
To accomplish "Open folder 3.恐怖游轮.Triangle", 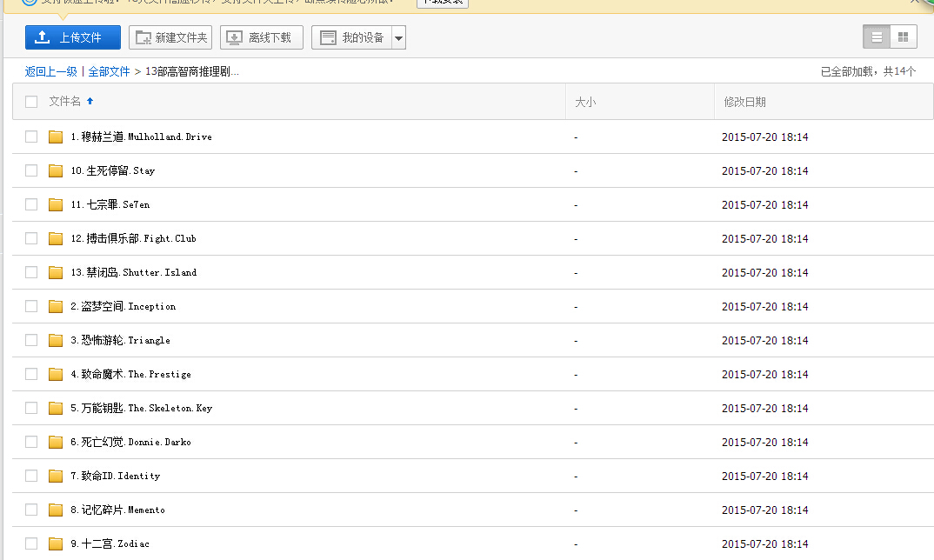I will pos(120,341).
